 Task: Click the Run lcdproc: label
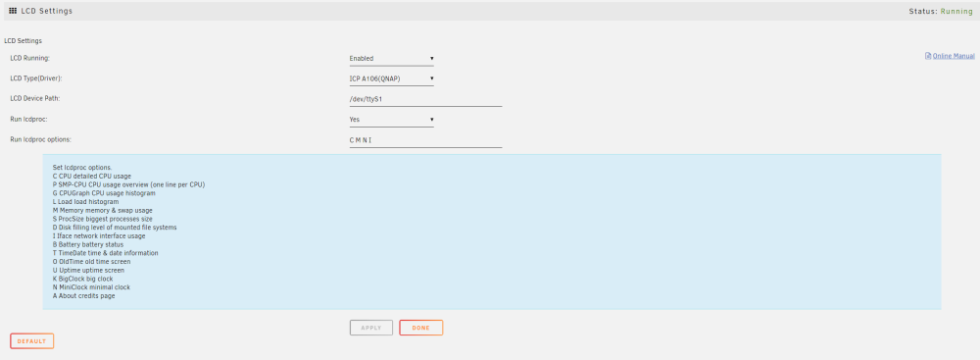pyautogui.click(x=28, y=119)
